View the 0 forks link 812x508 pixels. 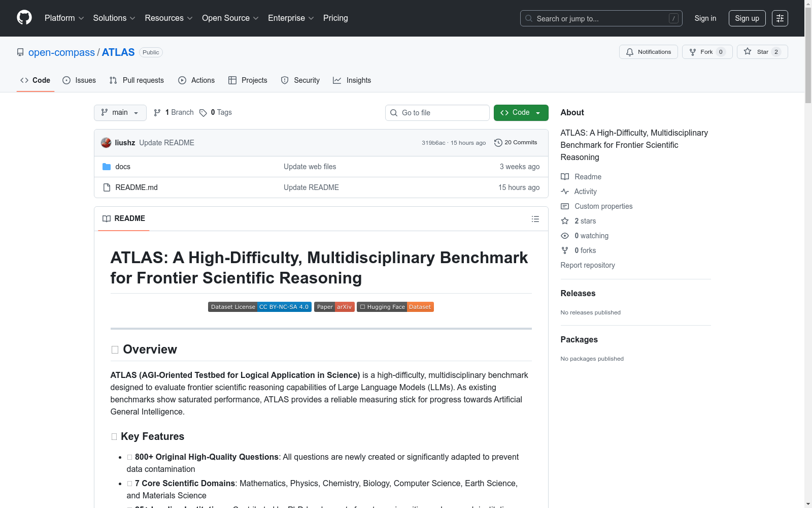tap(579, 250)
